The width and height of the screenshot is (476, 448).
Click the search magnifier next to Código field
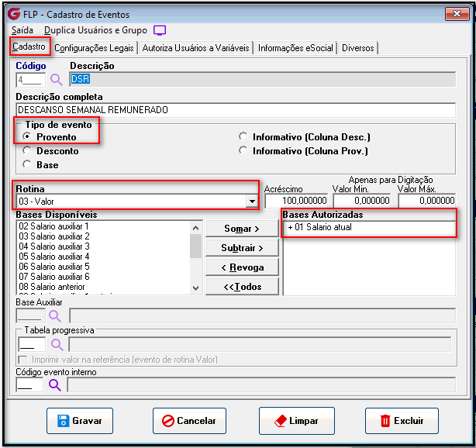[x=56, y=80]
